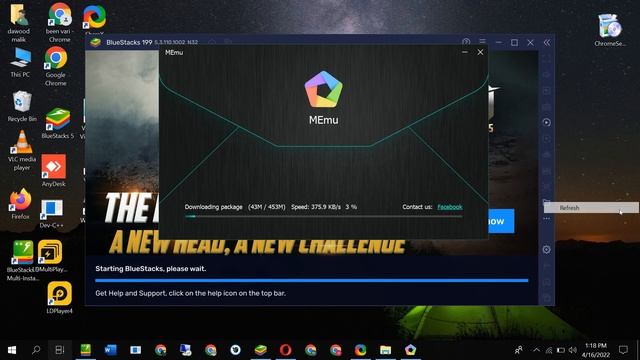Open the notification center icon
This screenshot has width=640, height=360.
pyautogui.click(x=623, y=350)
